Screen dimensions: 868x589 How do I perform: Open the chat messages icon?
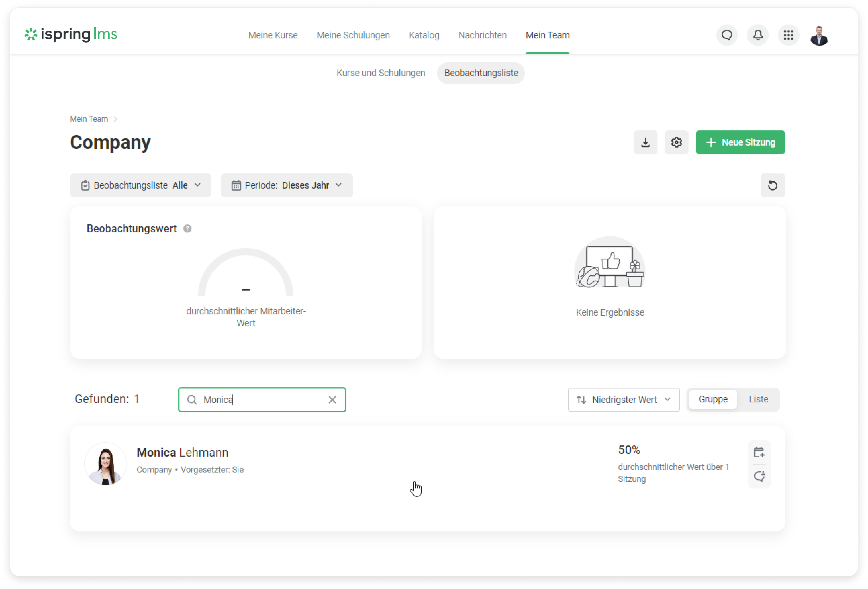tap(726, 35)
